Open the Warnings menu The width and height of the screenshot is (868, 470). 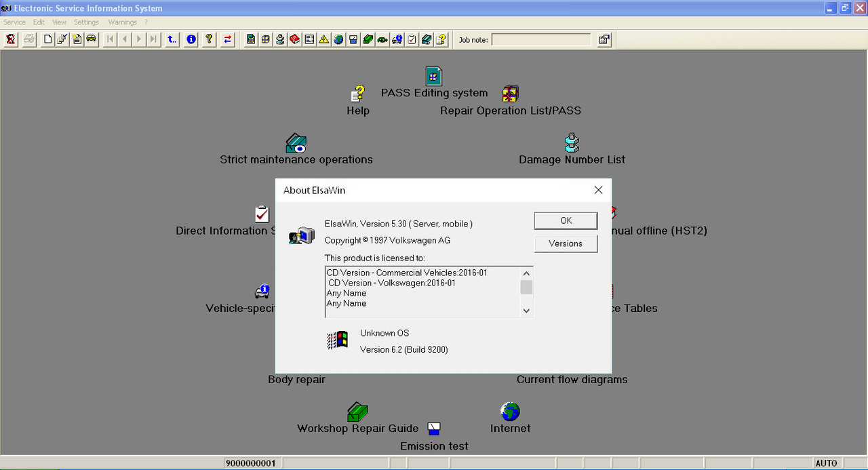123,22
